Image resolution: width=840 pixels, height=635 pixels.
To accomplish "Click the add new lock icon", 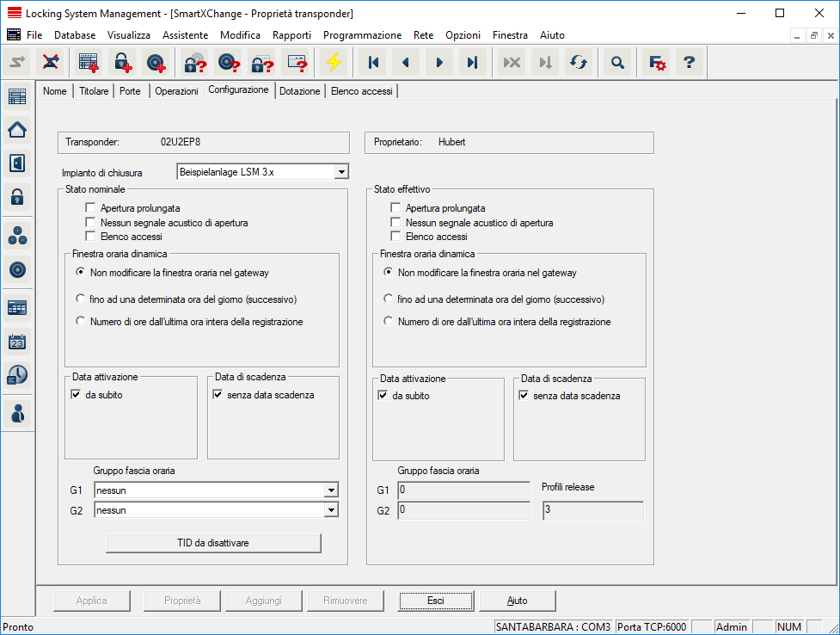I will tap(124, 63).
